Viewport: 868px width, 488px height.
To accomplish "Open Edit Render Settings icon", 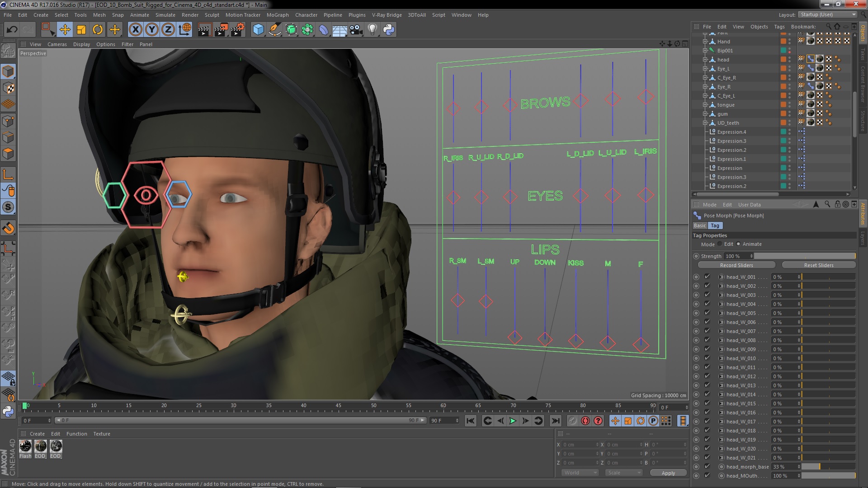I will (238, 30).
